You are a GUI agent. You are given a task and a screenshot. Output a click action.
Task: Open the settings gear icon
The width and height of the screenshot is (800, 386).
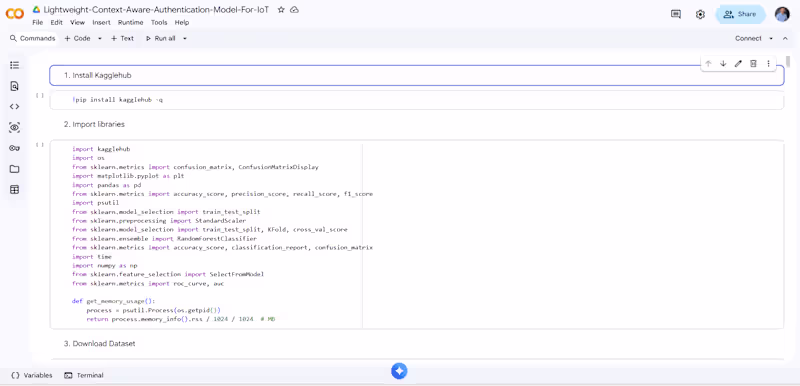(700, 14)
